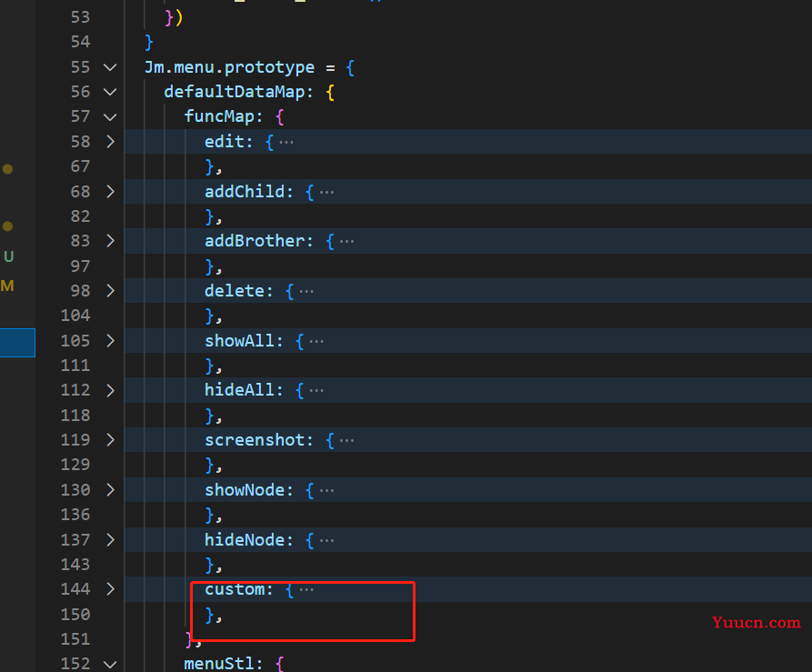The height and width of the screenshot is (672, 812).
Task: Click the addChild property name
Action: coord(245,192)
